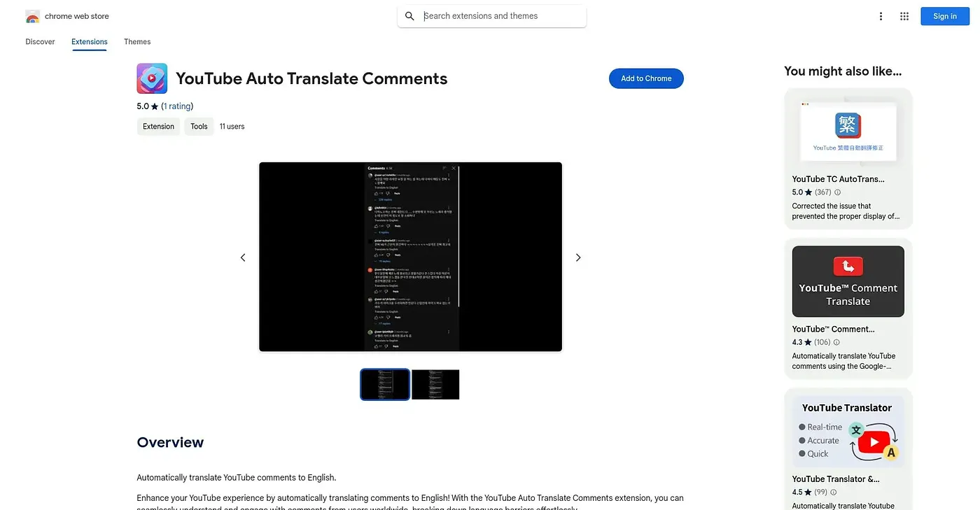This screenshot has width=980, height=510.
Task: Open the Google apps grid
Action: point(904,16)
